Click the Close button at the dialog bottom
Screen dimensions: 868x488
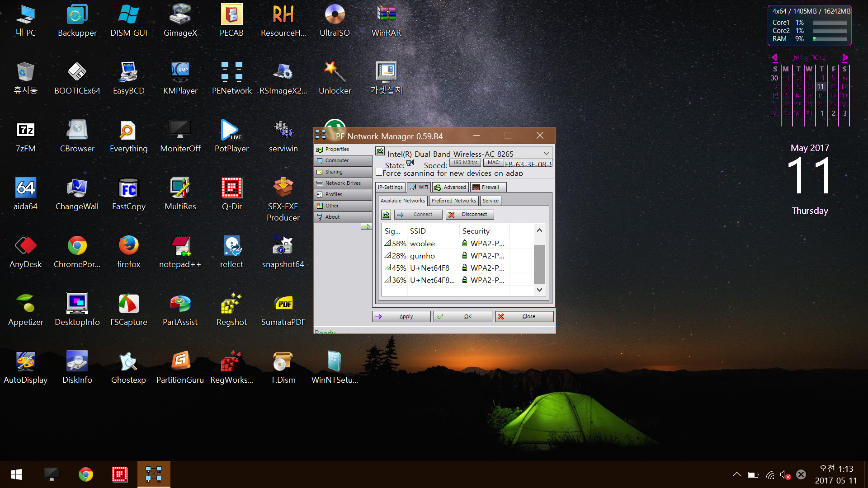pyautogui.click(x=524, y=317)
